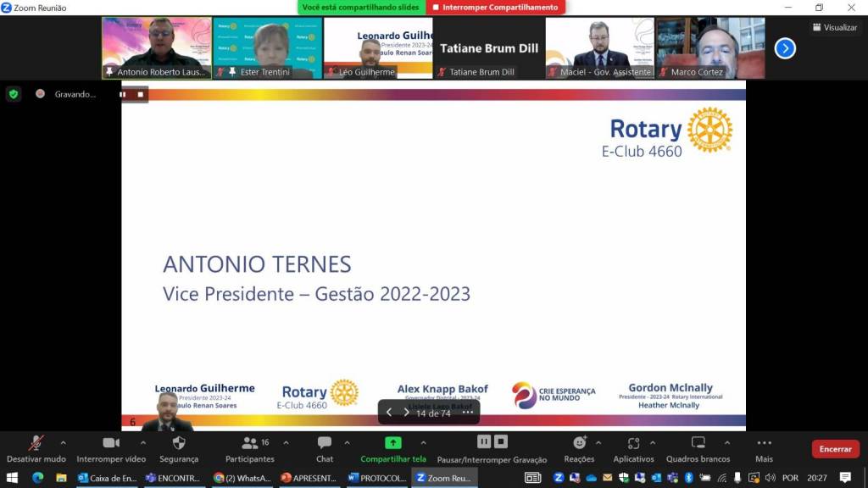Open Quadros brancos whiteboards
Image resolution: width=868 pixels, height=488 pixels.
pos(698,443)
